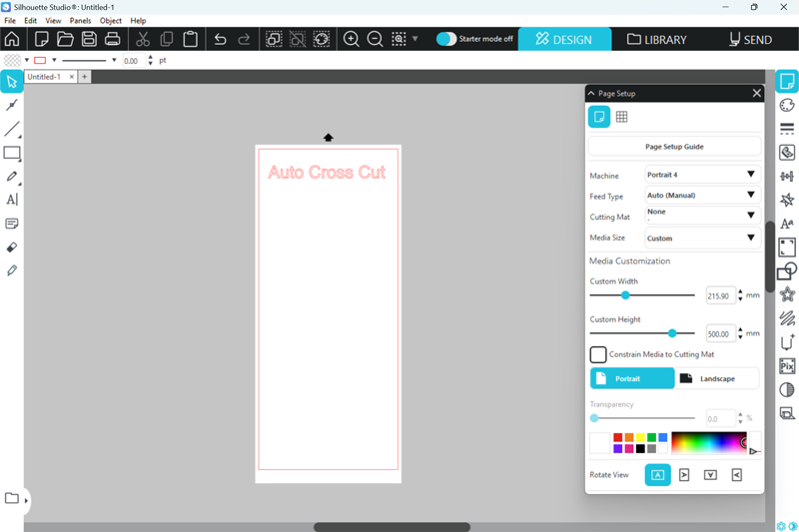
Task: Open the Pix trace panel icon
Action: point(787,366)
